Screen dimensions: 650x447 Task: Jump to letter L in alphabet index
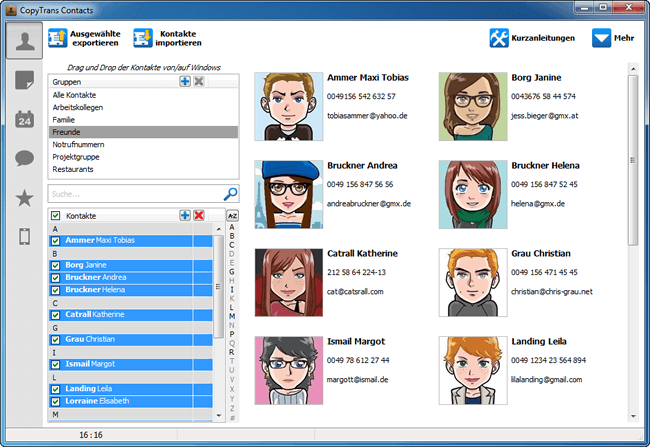pyautogui.click(x=232, y=307)
